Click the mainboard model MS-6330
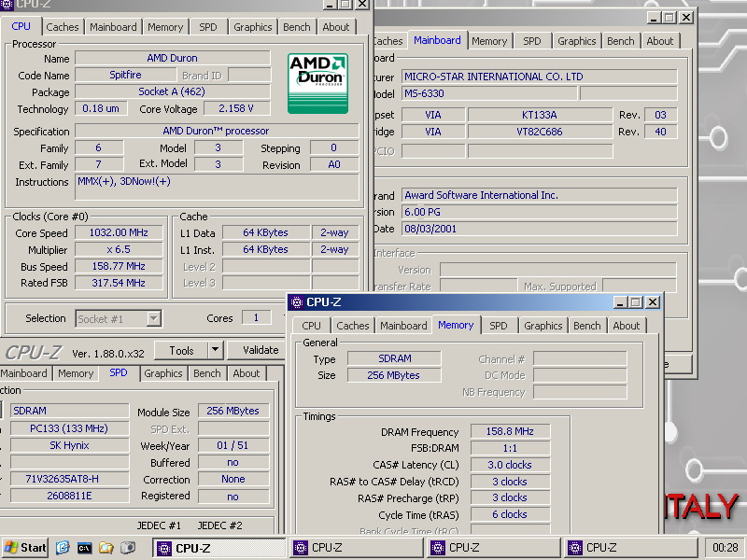 pos(489,93)
